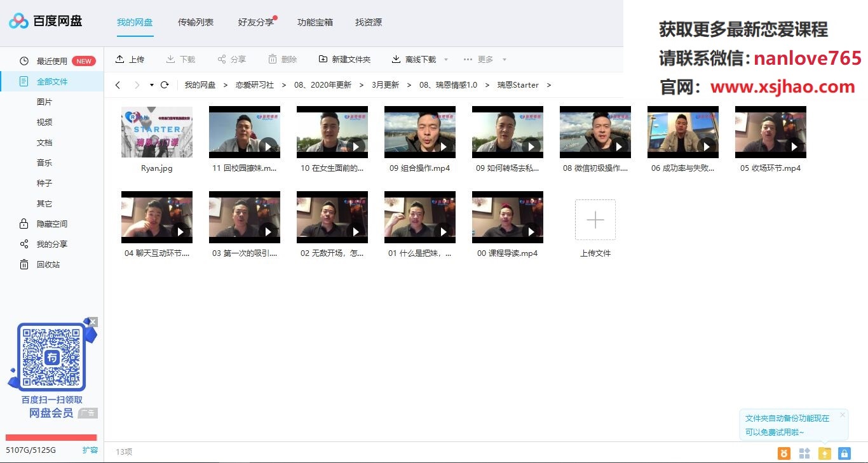
Task: Close the folder backup tip bubble
Action: (x=843, y=415)
